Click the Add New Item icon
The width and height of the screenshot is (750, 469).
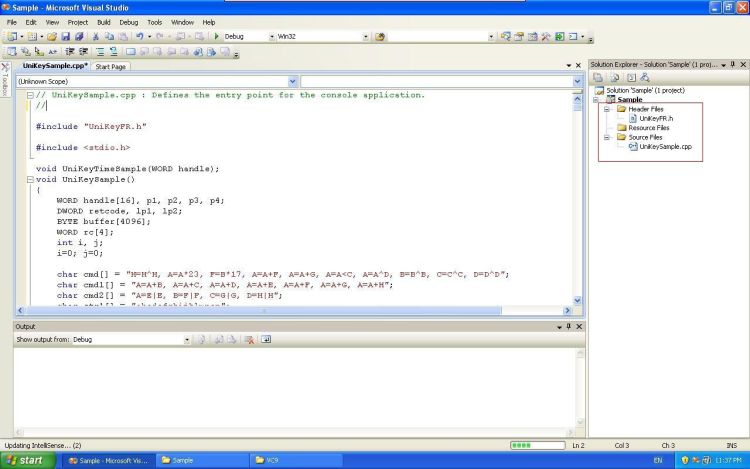point(32,37)
